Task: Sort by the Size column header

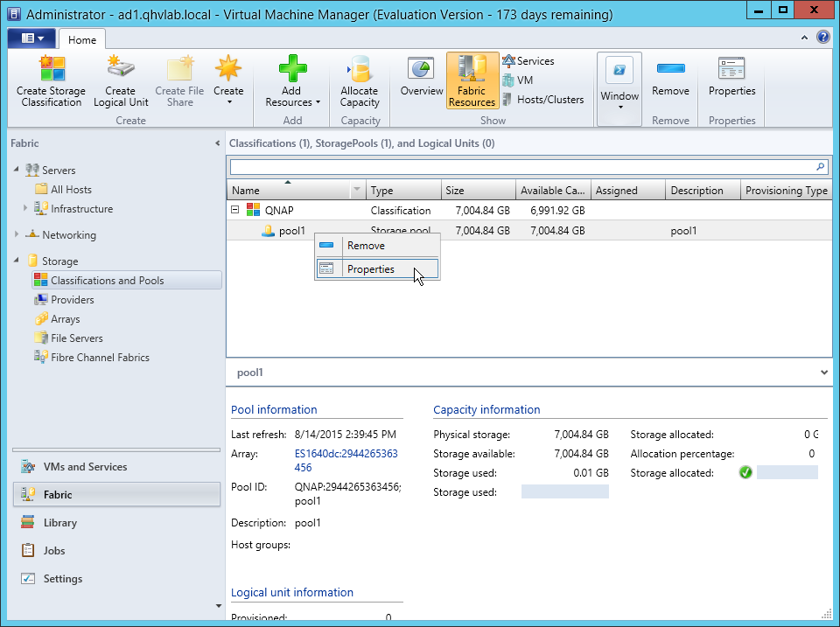Action: point(479,190)
